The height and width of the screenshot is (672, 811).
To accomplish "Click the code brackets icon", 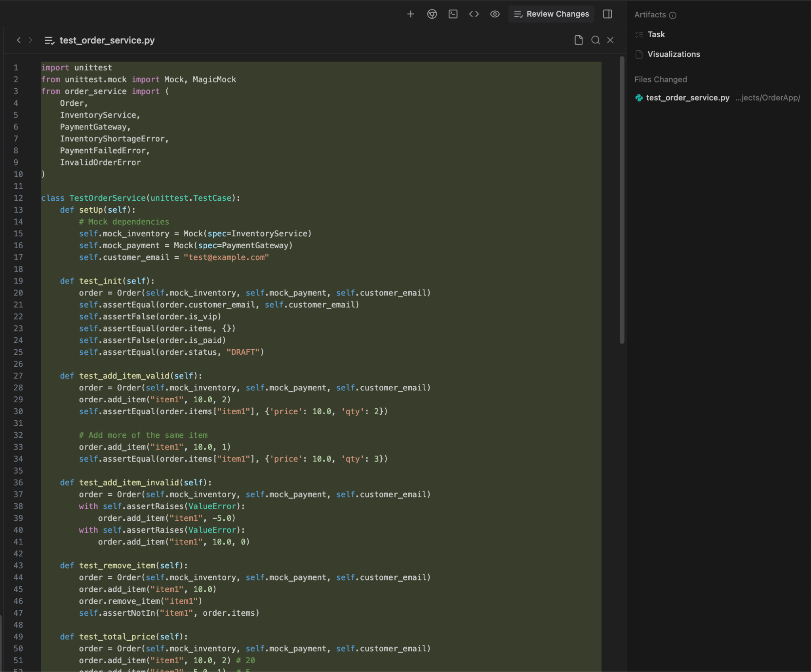I will (474, 14).
